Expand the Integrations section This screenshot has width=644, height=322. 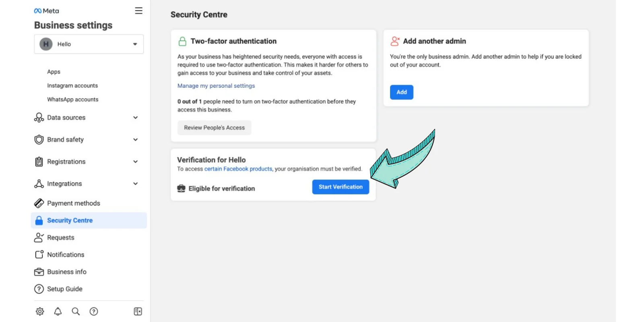pyautogui.click(x=135, y=184)
